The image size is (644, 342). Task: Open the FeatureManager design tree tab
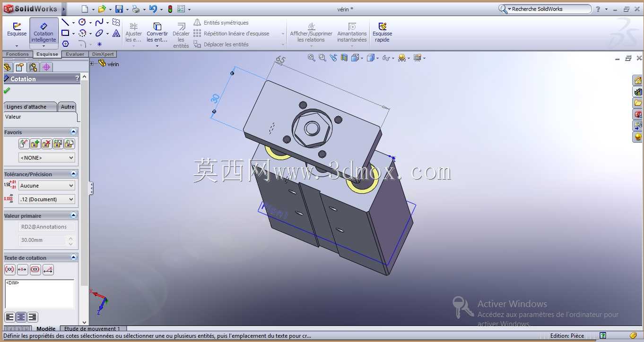tap(7, 67)
